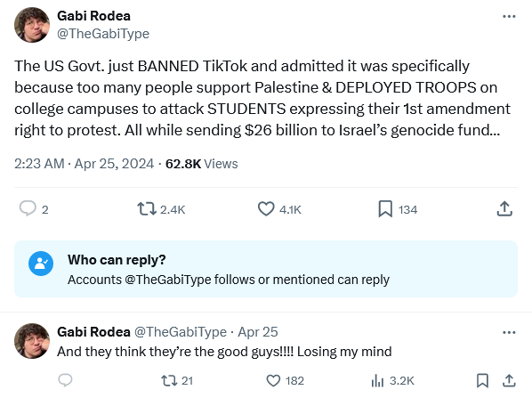Open more options on the follow-up tweet
This screenshot has width=532, height=398.
[x=509, y=332]
